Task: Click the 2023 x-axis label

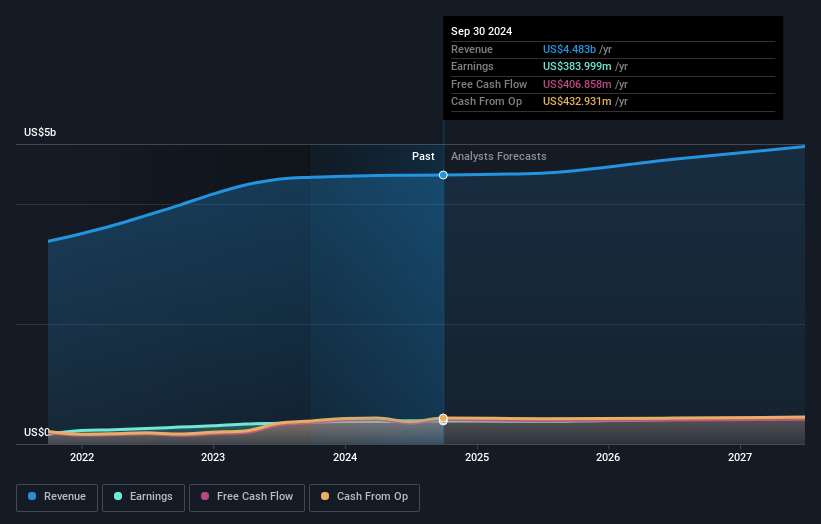Action: pyautogui.click(x=213, y=457)
